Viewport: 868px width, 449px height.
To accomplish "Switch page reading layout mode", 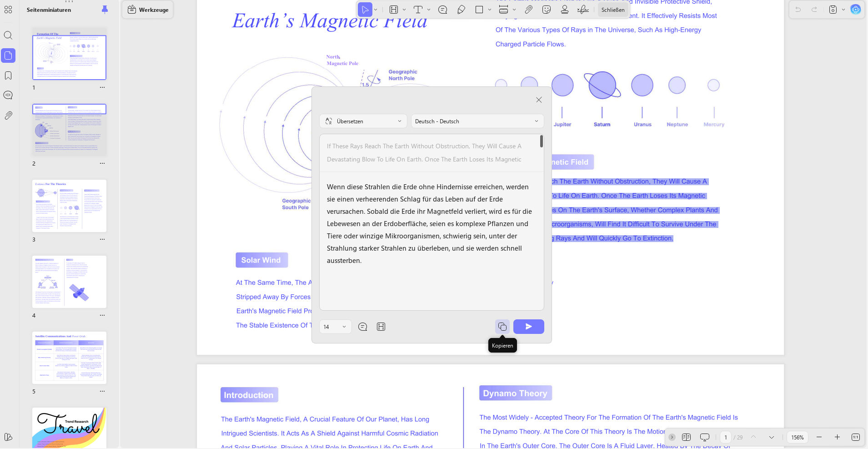I will [687, 437].
